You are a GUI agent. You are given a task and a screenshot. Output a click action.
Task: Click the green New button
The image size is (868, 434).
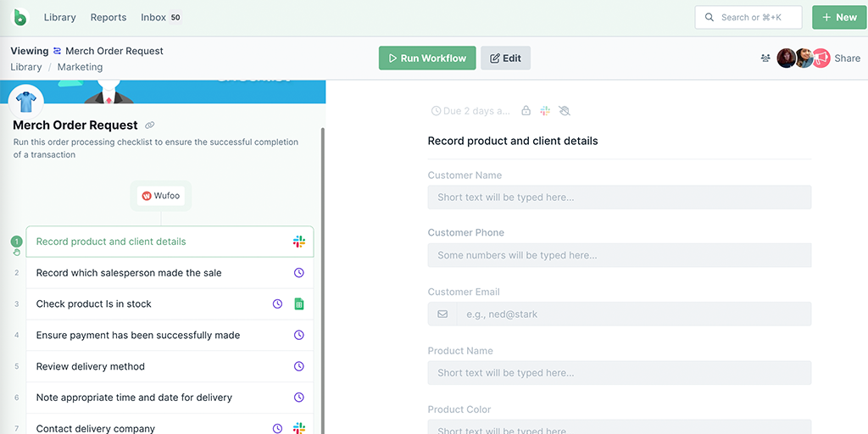pos(838,17)
